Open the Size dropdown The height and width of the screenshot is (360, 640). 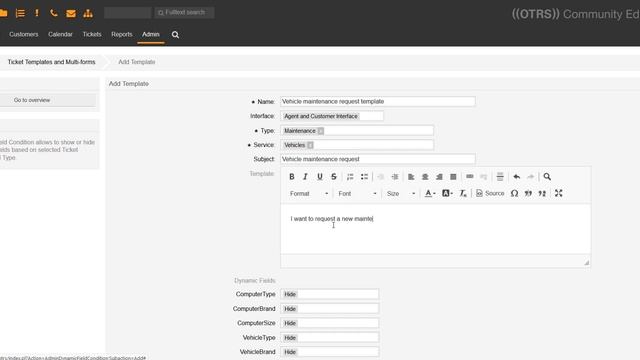coord(400,193)
